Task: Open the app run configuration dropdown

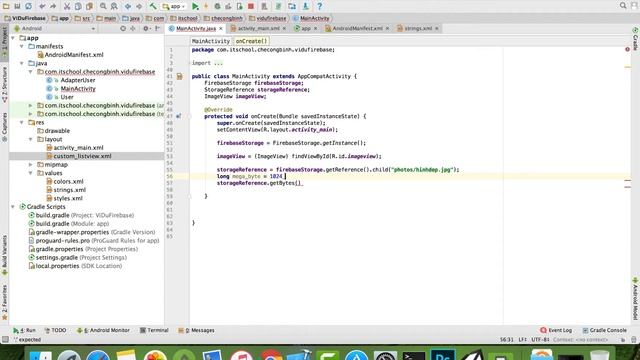Action: (174, 6)
